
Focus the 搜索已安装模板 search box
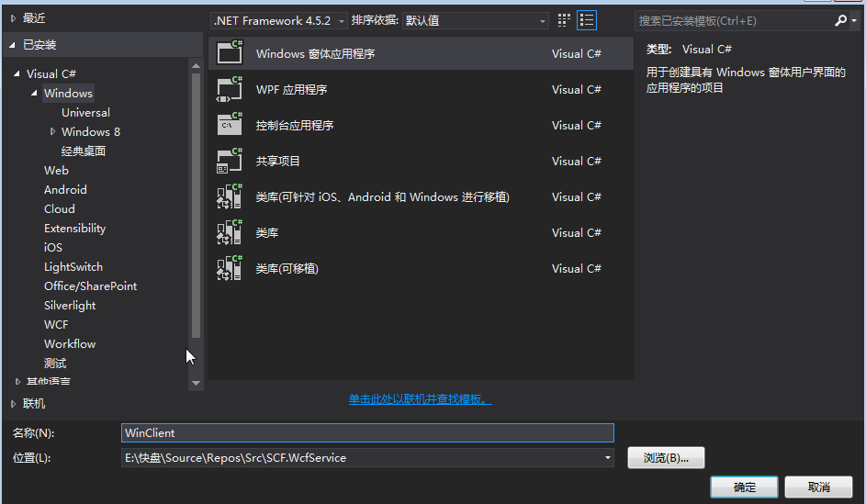click(734, 20)
